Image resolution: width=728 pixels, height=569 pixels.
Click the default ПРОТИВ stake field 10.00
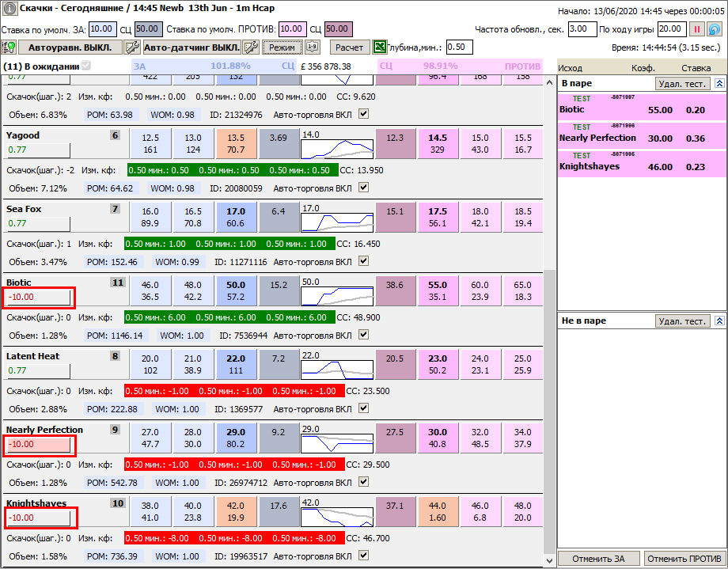(292, 29)
